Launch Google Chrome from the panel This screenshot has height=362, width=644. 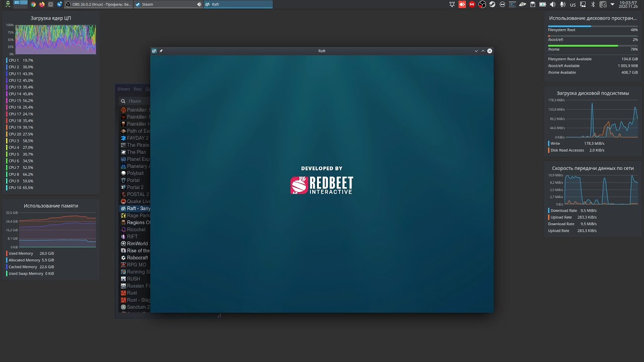(x=33, y=4)
